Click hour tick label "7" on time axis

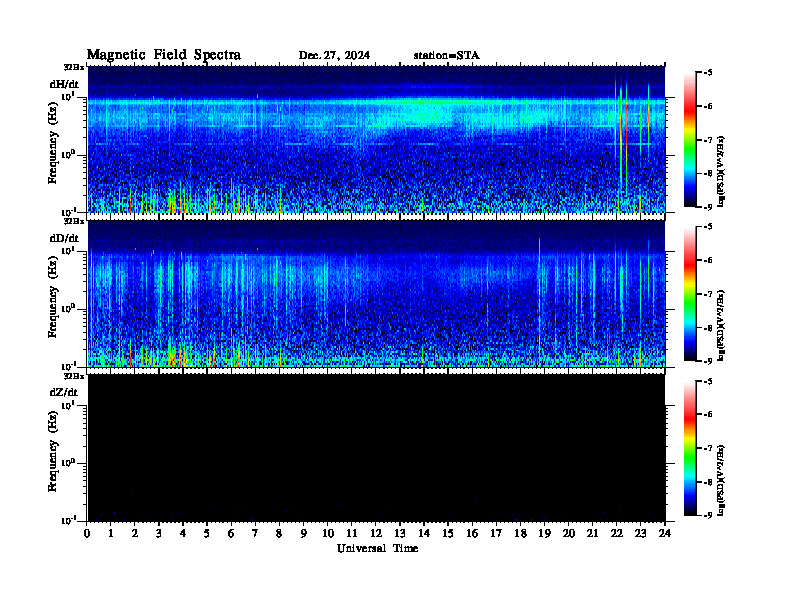tap(256, 533)
